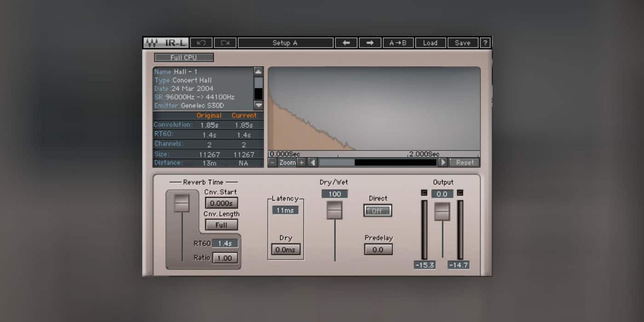Viewport: 644px width, 322px height.
Task: Click the impulse response waveform display
Action: 374,109
